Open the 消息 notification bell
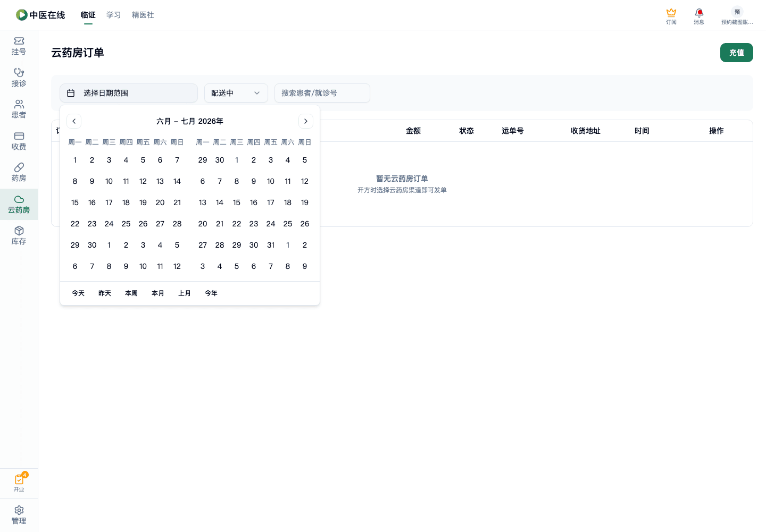 (699, 16)
